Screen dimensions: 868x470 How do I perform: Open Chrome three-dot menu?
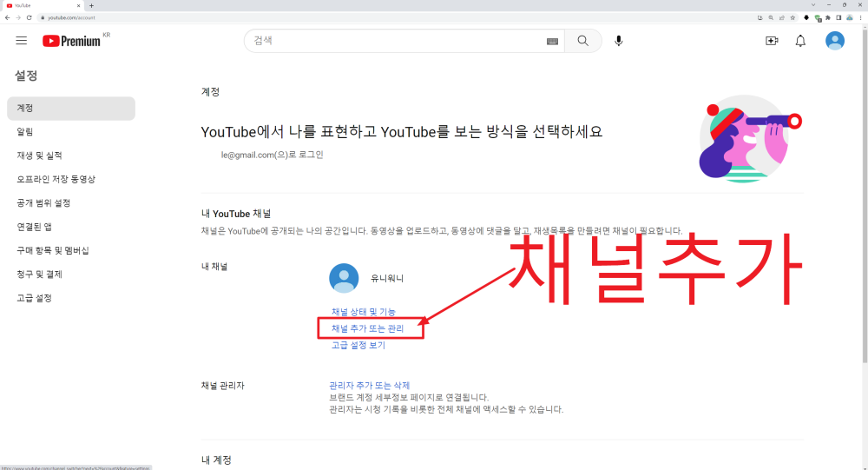click(860, 17)
